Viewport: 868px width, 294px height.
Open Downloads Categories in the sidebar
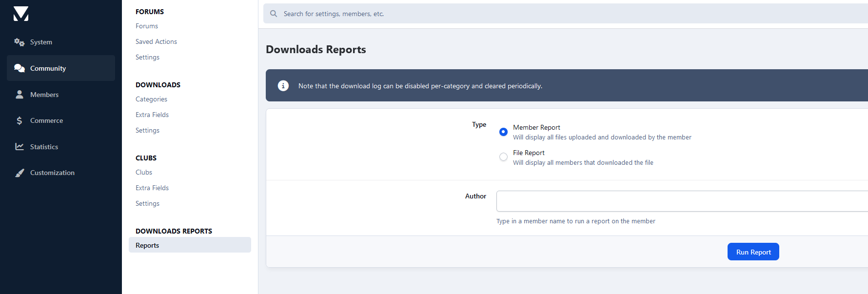[x=151, y=99]
